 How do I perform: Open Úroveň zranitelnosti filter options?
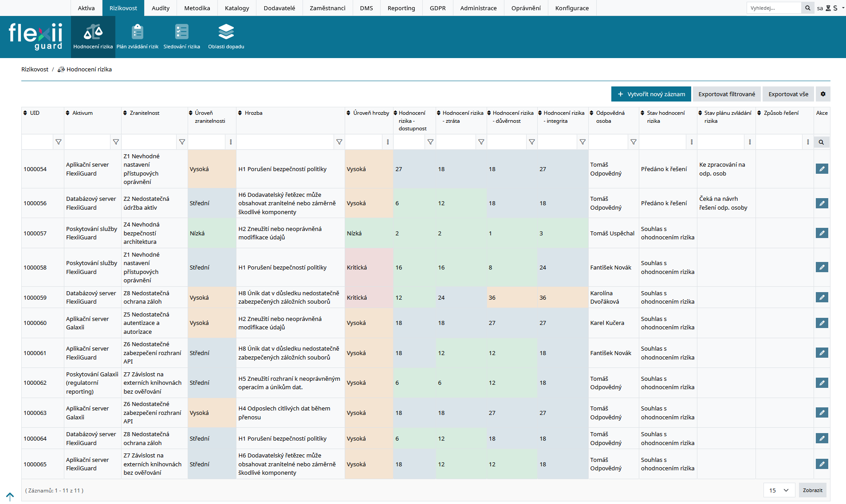[231, 142]
